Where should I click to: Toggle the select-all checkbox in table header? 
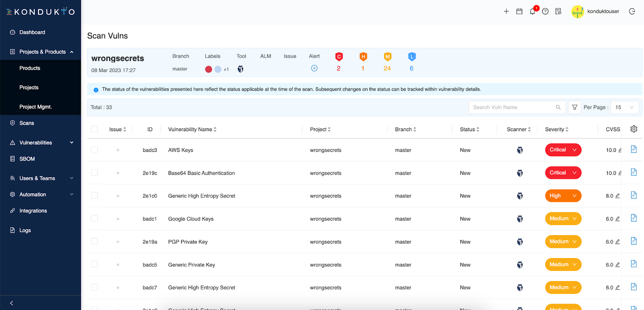click(x=95, y=129)
